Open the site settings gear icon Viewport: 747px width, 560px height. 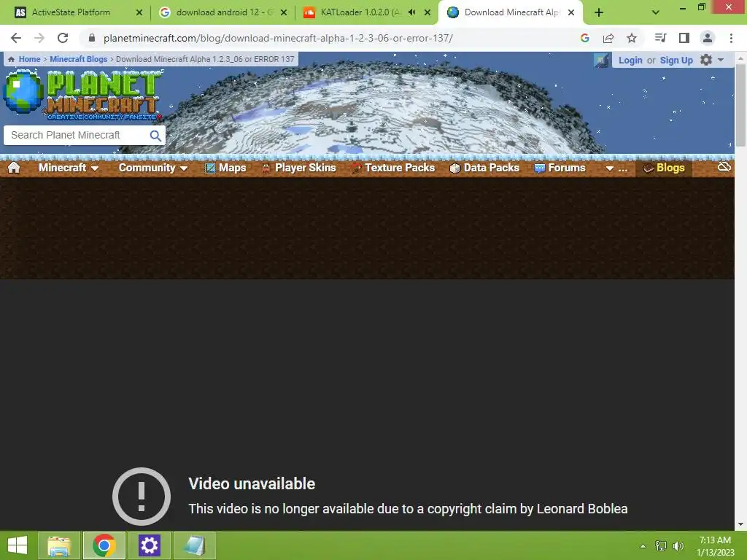point(706,60)
